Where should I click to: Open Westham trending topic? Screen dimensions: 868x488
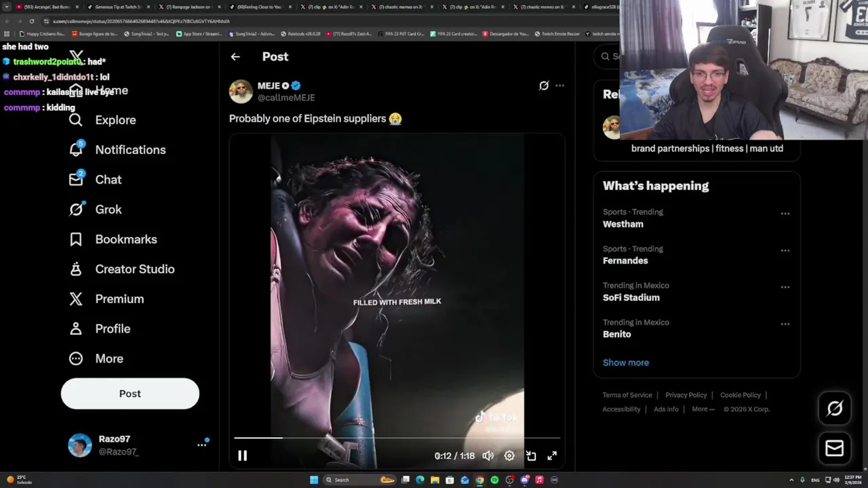click(x=623, y=224)
